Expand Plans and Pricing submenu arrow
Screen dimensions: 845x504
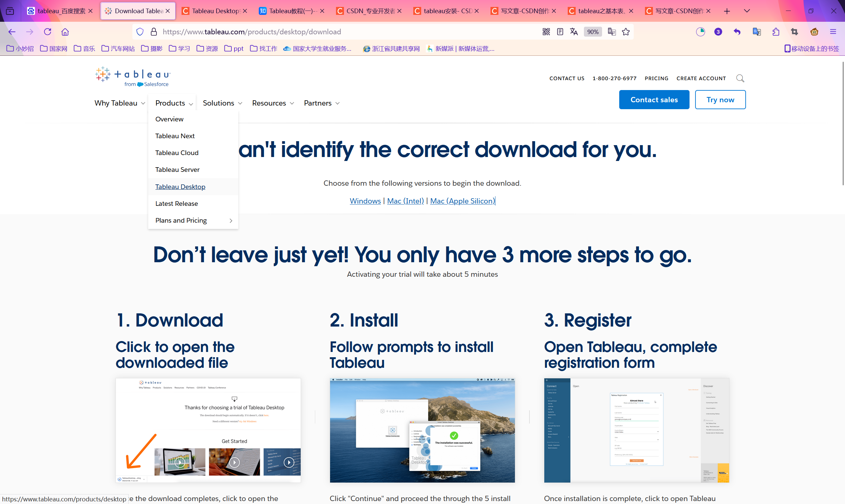(231, 221)
